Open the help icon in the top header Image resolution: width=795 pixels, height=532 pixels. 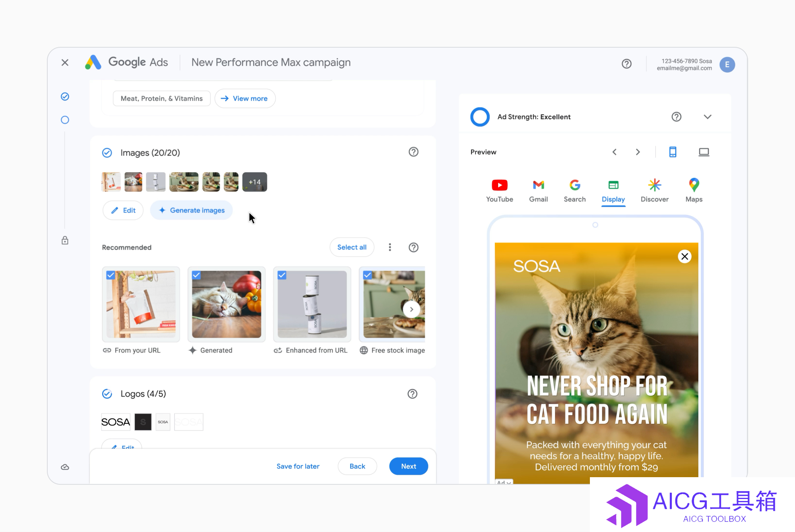(626, 64)
